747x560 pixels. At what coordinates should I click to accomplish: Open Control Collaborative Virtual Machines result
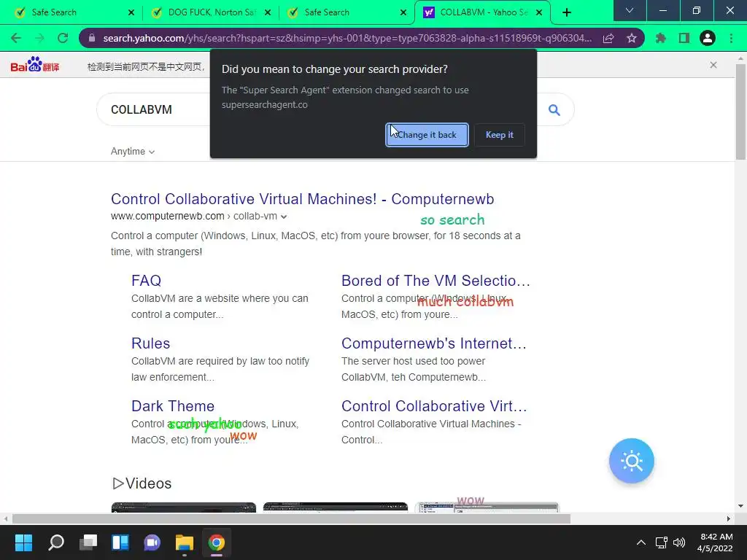click(303, 199)
